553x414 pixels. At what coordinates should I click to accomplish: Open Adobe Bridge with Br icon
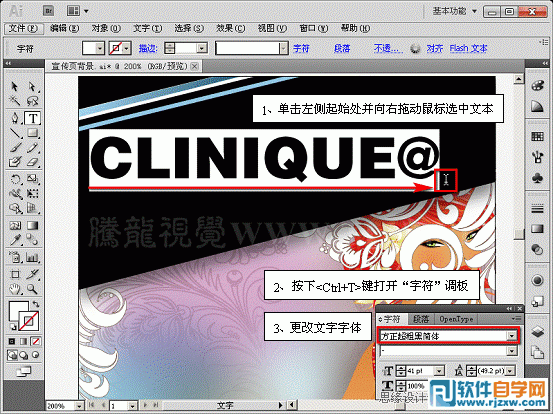[49, 11]
